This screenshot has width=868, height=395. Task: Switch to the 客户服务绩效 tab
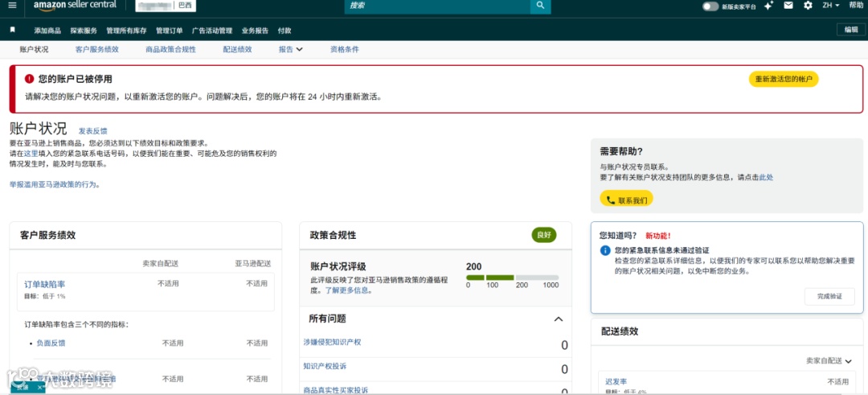coord(97,49)
